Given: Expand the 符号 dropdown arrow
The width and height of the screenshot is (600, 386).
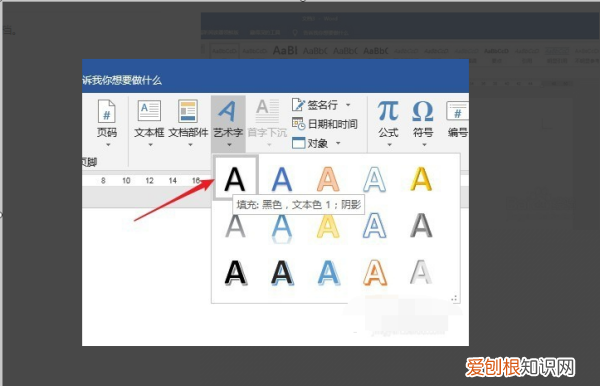Looking at the screenshot, I should (424, 145).
